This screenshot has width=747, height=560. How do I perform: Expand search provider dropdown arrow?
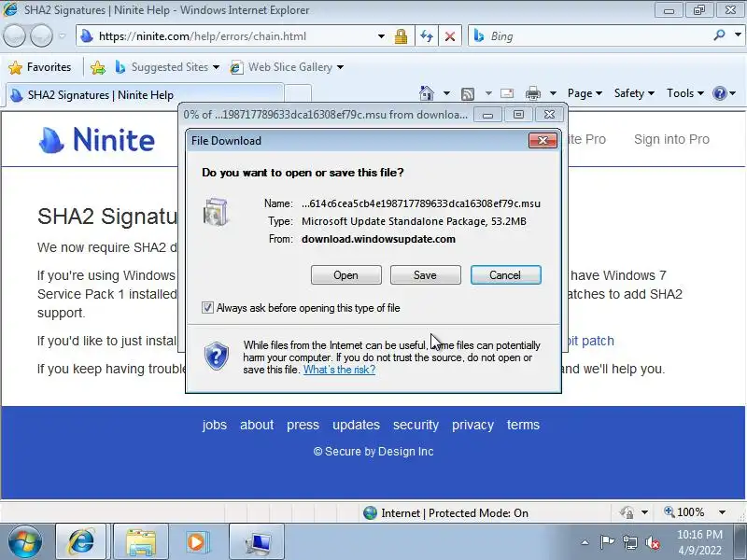(738, 35)
